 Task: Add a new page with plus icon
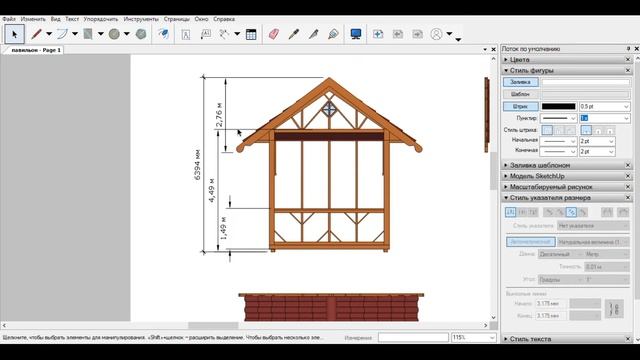378,34
